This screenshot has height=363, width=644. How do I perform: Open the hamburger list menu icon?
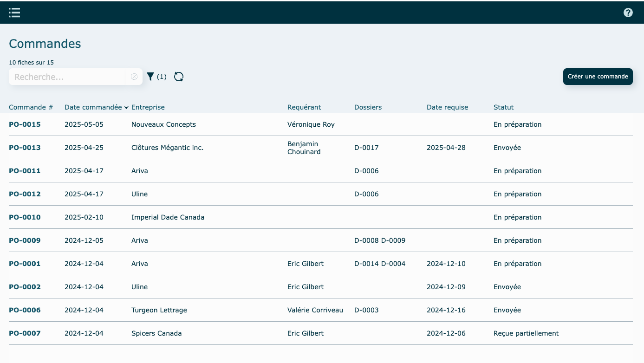(14, 13)
